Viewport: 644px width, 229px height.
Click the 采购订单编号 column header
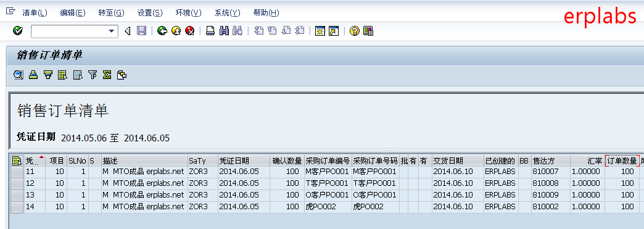point(328,160)
